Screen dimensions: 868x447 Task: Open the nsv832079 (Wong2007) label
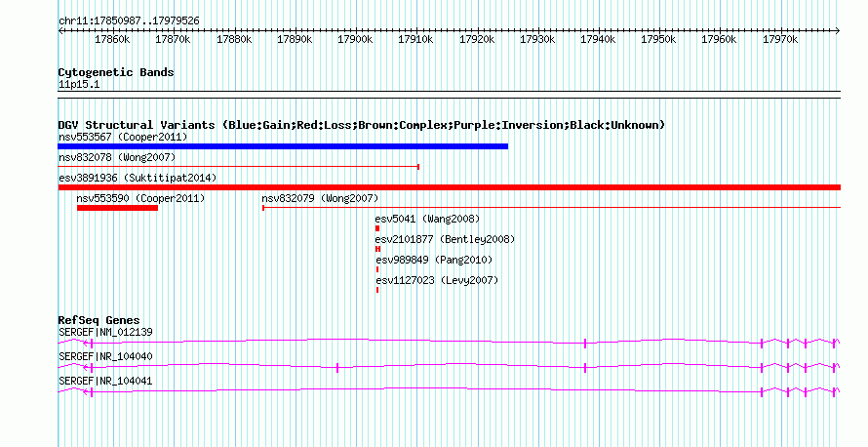(320, 198)
